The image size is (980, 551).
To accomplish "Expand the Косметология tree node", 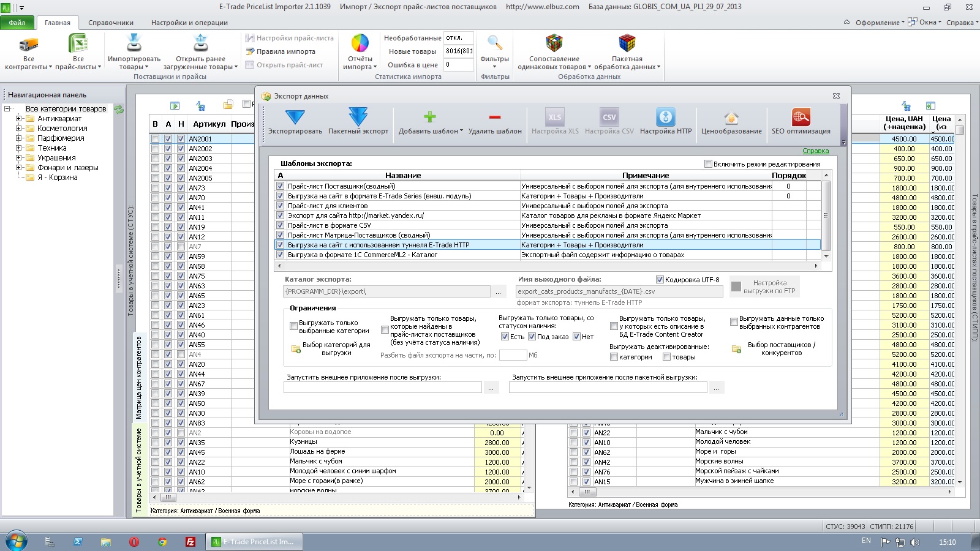I will pyautogui.click(x=18, y=129).
